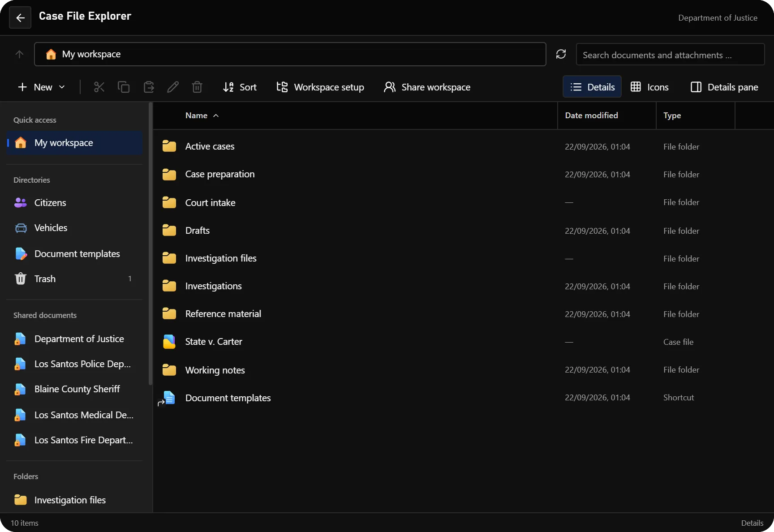Open Blaine County Sheriff shared folder
The image size is (774, 532).
click(74, 389)
